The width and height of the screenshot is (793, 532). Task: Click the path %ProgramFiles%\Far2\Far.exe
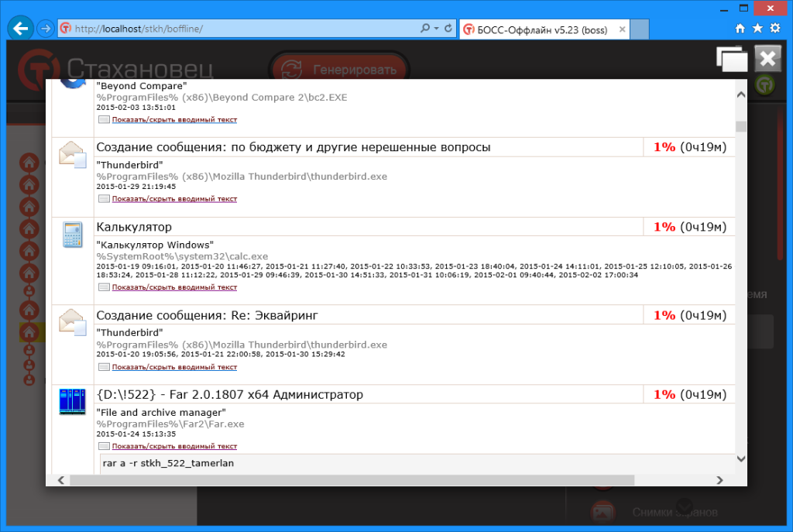[x=170, y=424]
